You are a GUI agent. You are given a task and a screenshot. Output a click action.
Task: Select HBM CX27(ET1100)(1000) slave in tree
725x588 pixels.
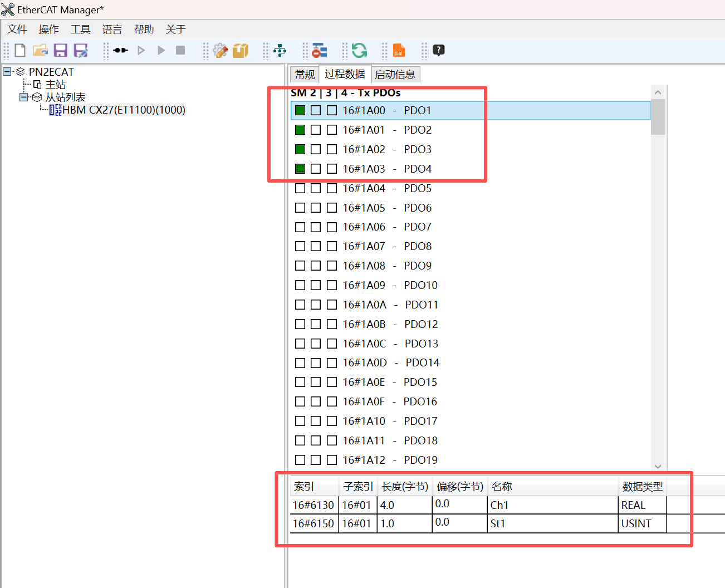coord(124,110)
